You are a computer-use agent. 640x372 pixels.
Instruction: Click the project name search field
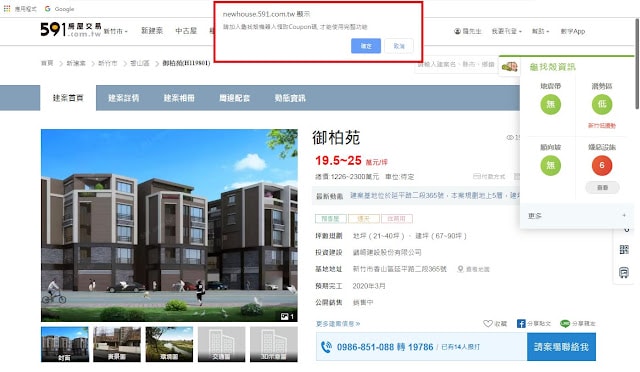pos(456,65)
